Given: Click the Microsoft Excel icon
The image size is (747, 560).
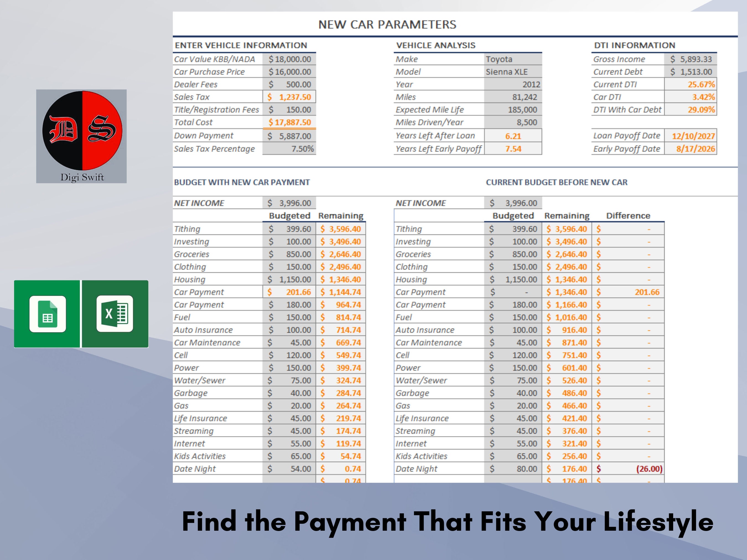Looking at the screenshot, I should pyautogui.click(x=115, y=314).
